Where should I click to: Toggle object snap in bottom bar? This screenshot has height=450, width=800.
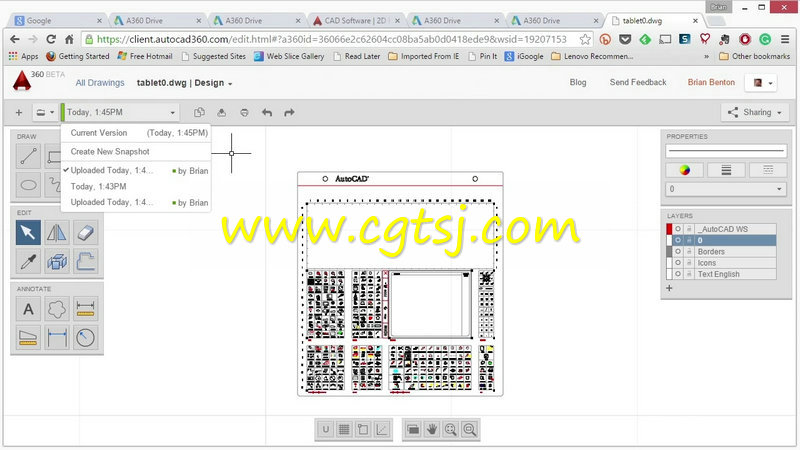pyautogui.click(x=363, y=430)
